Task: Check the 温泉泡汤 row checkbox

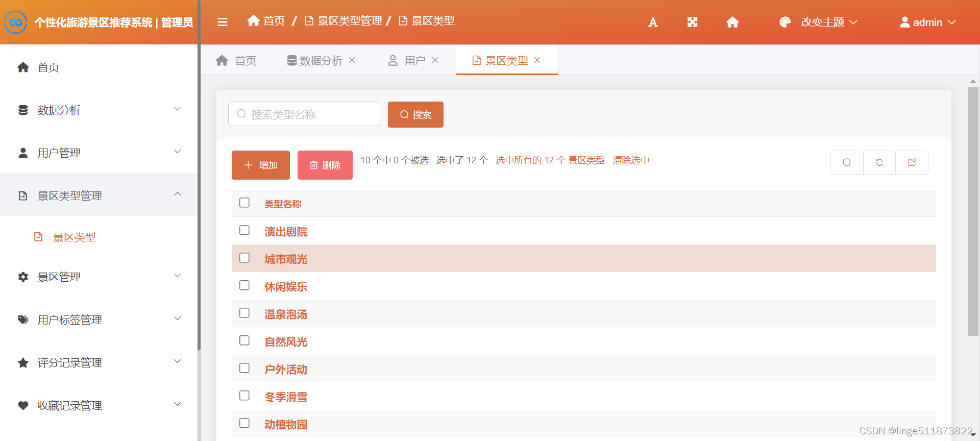Action: [244, 313]
